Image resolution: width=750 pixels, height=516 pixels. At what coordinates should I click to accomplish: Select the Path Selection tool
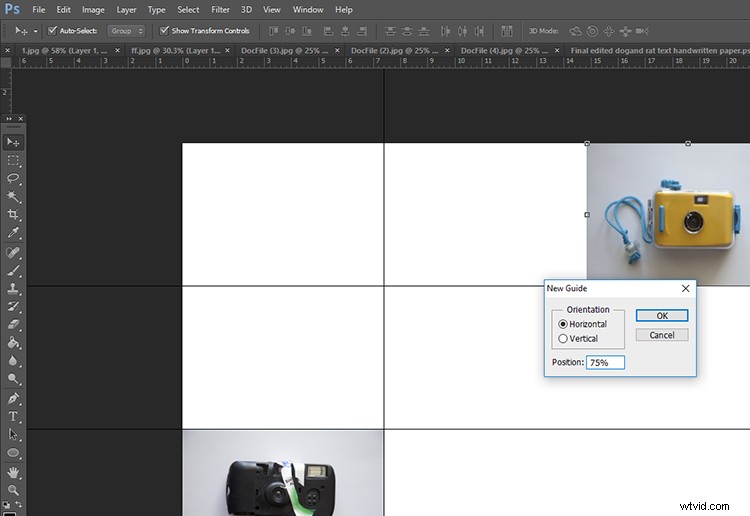tap(13, 434)
